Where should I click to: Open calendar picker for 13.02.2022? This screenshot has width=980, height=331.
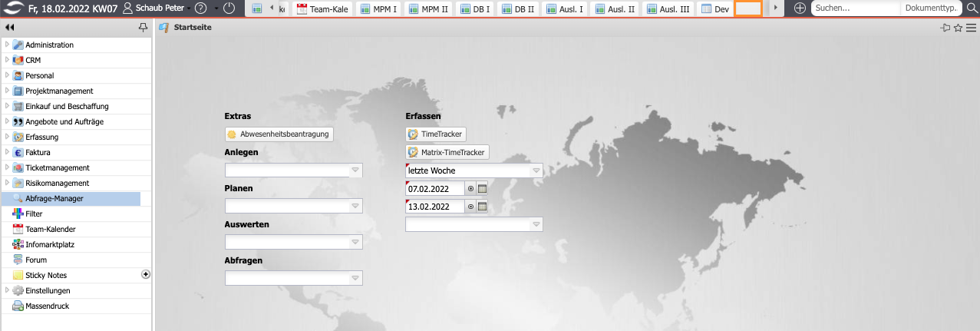pyautogui.click(x=483, y=207)
